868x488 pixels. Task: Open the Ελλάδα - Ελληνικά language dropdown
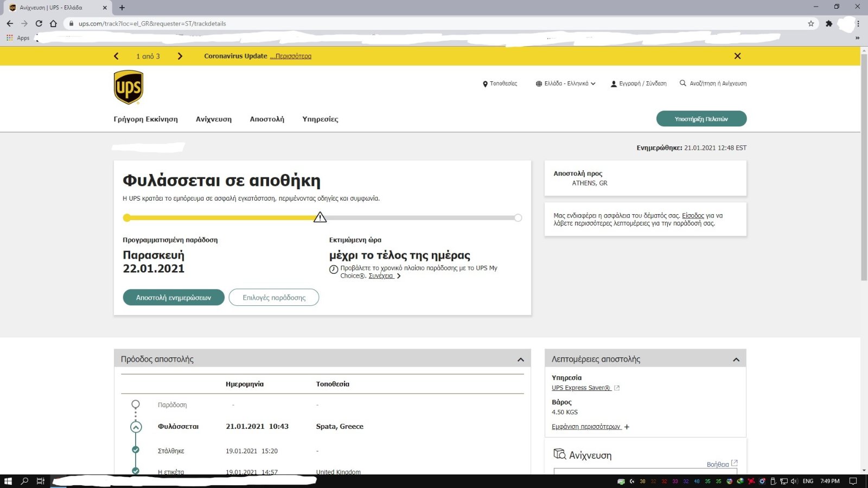pyautogui.click(x=565, y=84)
